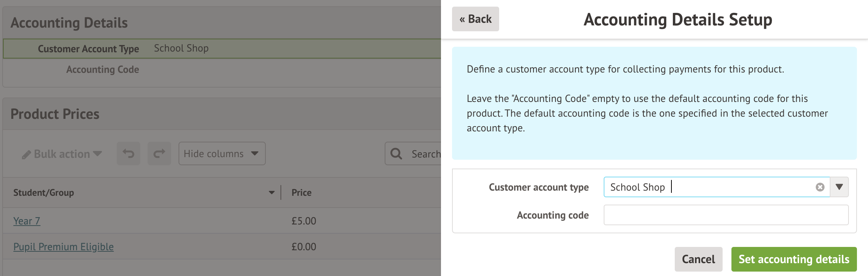The height and width of the screenshot is (276, 868).
Task: Focus the Accounting code input field
Action: [726, 215]
